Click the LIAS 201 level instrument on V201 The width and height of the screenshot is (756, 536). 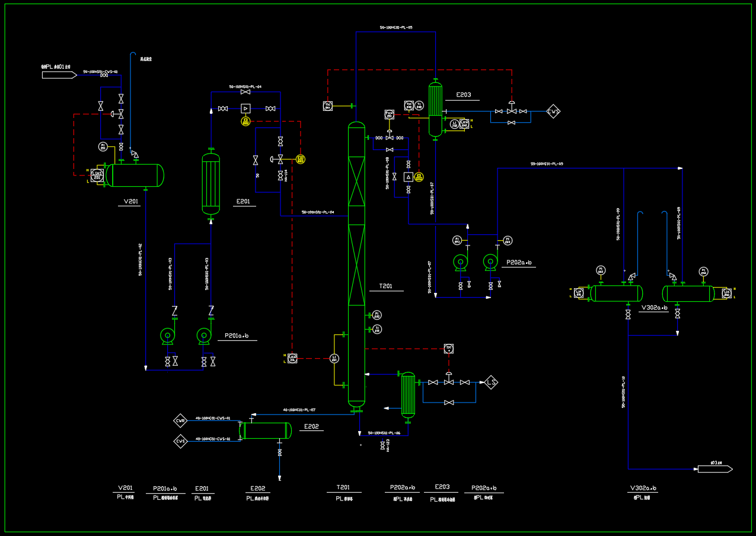tap(97, 174)
